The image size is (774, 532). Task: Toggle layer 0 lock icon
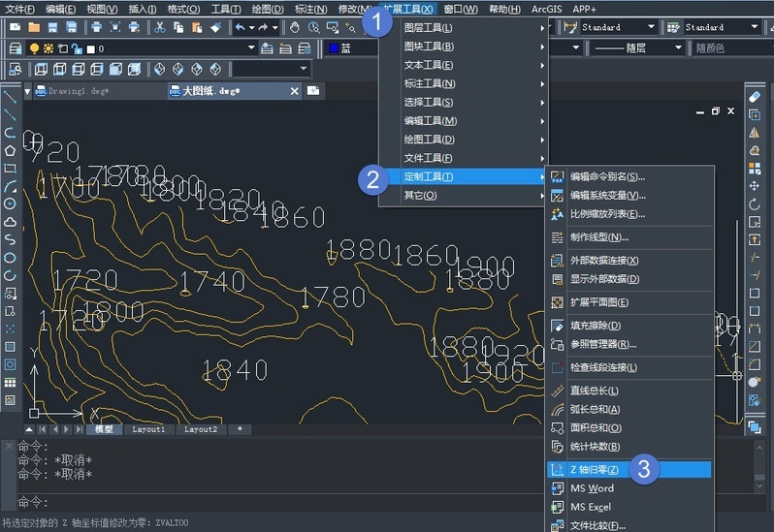pos(77,48)
